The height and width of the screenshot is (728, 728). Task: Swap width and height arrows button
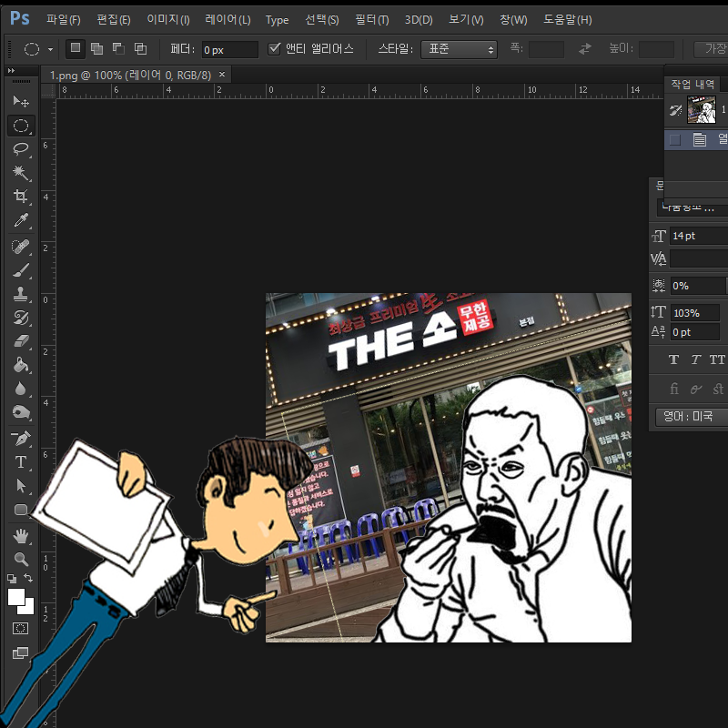click(585, 48)
